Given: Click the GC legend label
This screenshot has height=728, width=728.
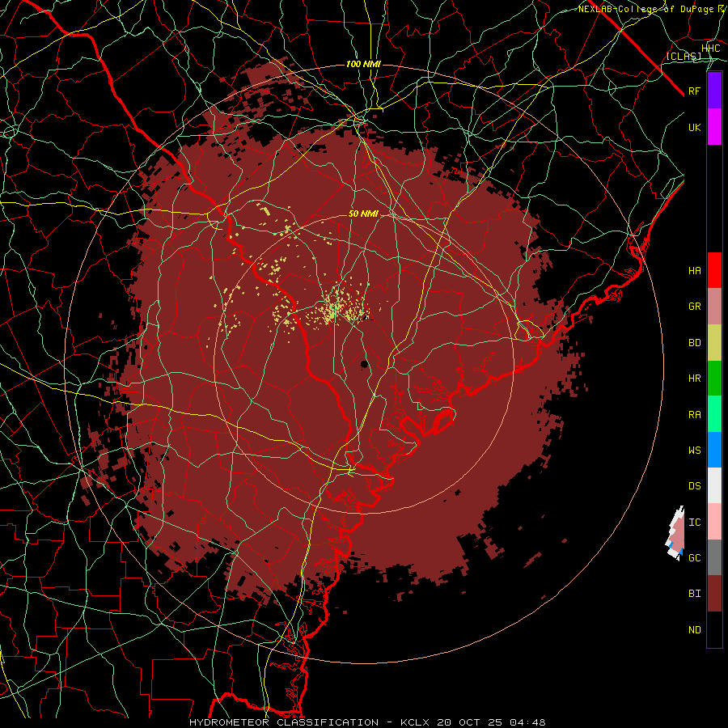Looking at the screenshot, I should pyautogui.click(x=694, y=558).
